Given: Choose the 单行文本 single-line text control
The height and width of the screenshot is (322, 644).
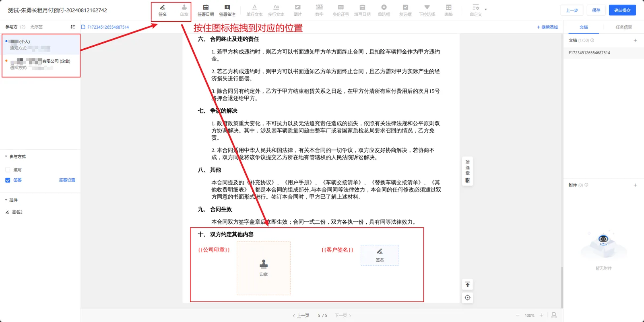Looking at the screenshot, I should pos(254,10).
